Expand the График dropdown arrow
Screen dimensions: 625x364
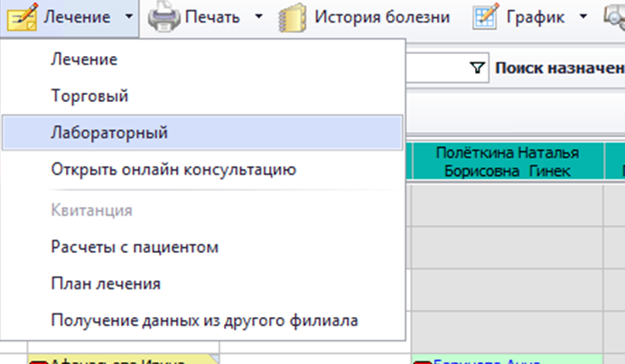pyautogui.click(x=583, y=16)
